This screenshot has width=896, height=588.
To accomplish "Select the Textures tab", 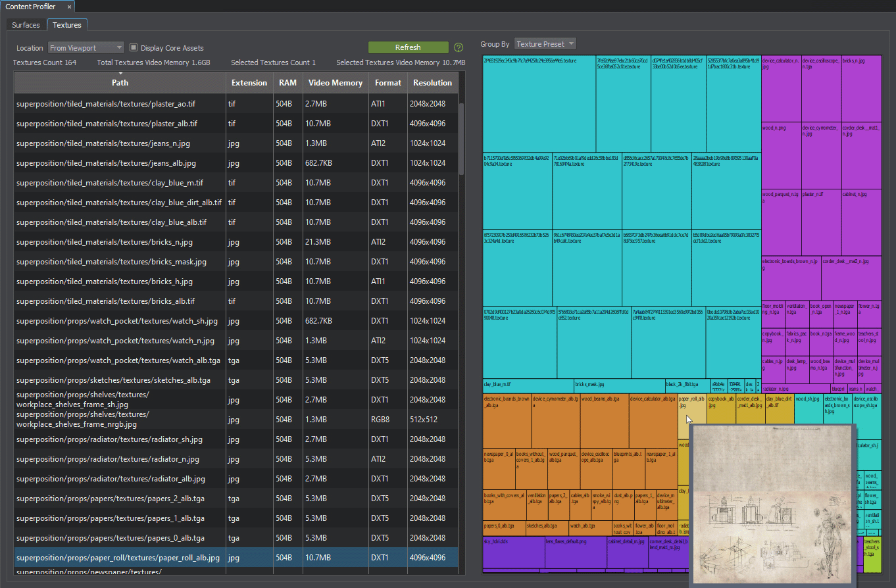I will [67, 25].
